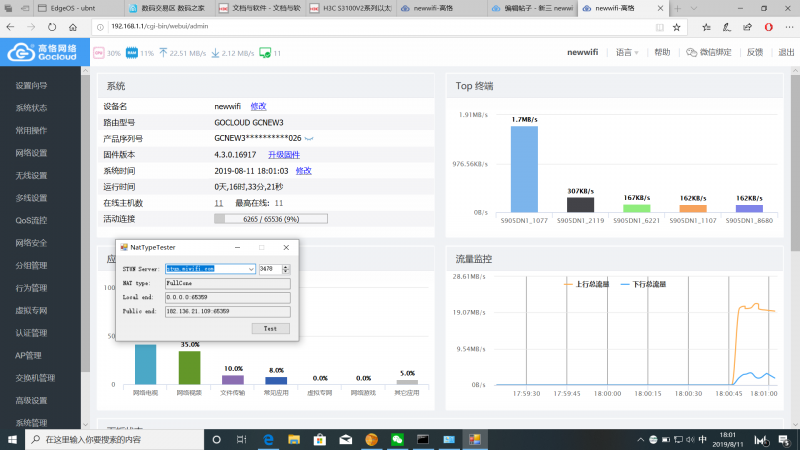Open a new browser tab with plus
The image size is (800, 450).
678,8
